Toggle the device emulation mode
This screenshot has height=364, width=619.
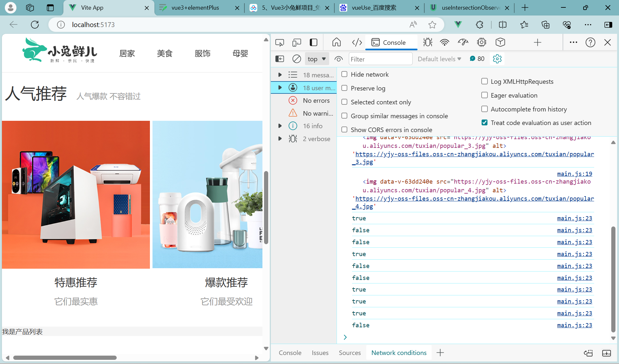[x=296, y=42]
